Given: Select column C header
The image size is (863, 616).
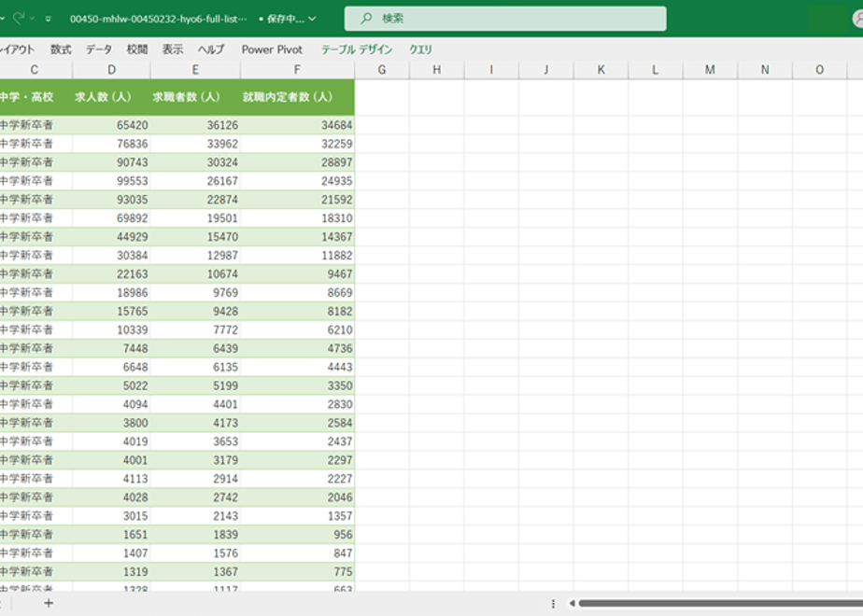Looking at the screenshot, I should 35,70.
